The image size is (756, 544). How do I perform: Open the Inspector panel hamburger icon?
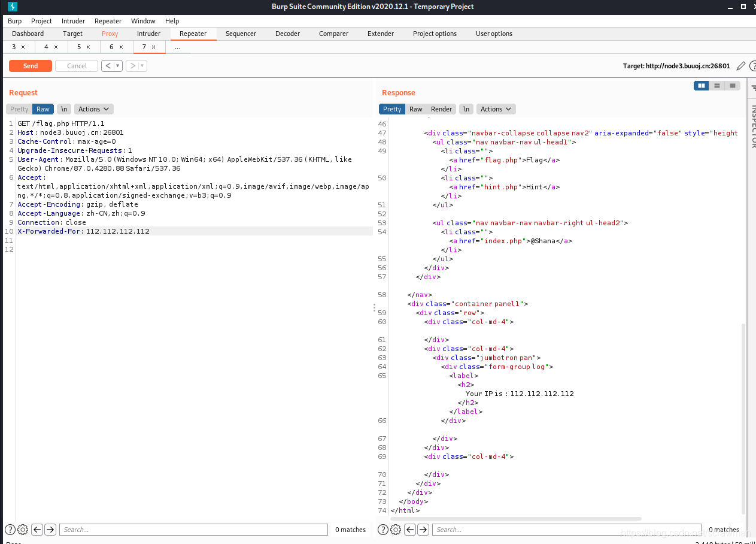752,87
